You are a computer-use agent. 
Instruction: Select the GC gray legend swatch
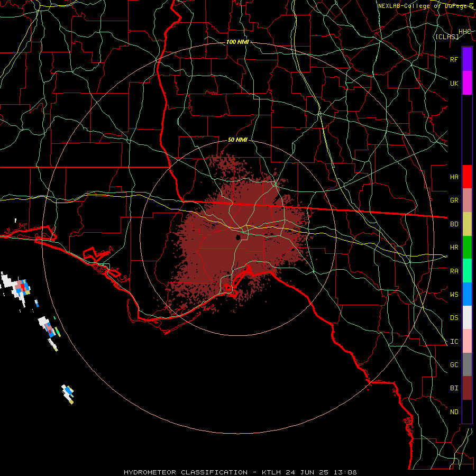(467, 364)
